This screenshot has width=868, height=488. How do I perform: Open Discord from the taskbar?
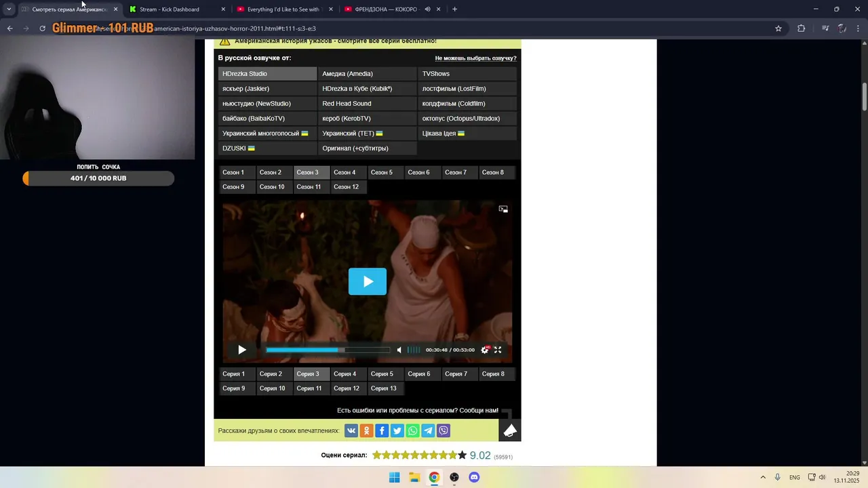tap(474, 477)
